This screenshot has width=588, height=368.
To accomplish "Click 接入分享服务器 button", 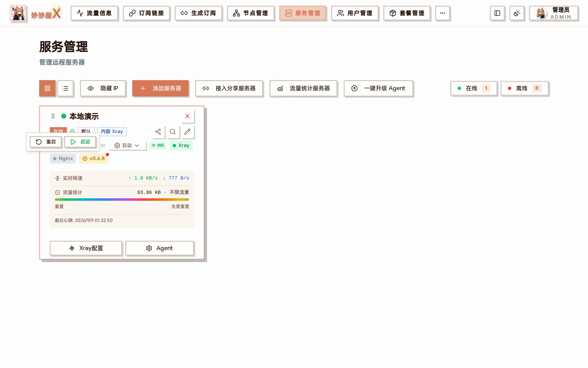I will pyautogui.click(x=229, y=88).
